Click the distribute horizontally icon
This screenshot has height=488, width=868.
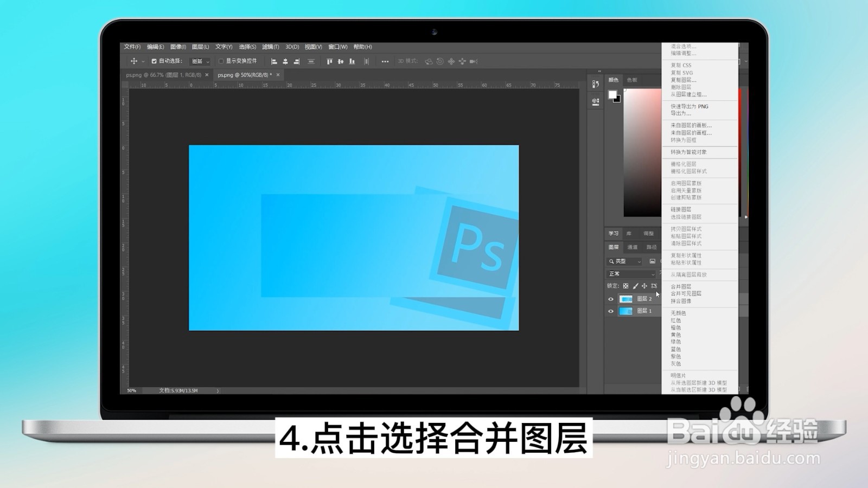point(367,62)
